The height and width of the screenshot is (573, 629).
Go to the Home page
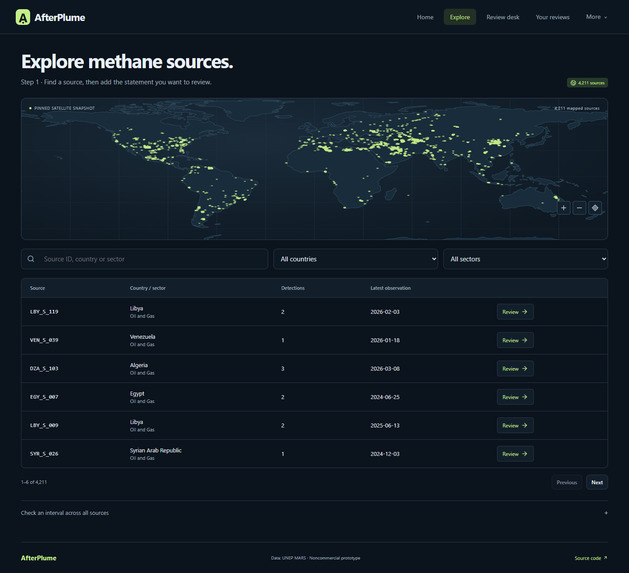coord(425,17)
